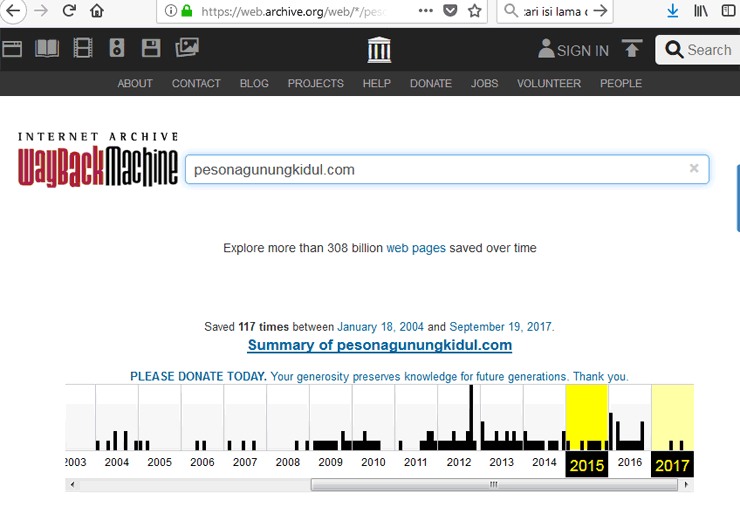Show site information icon in address bar
The height and width of the screenshot is (507, 740).
coord(171,10)
